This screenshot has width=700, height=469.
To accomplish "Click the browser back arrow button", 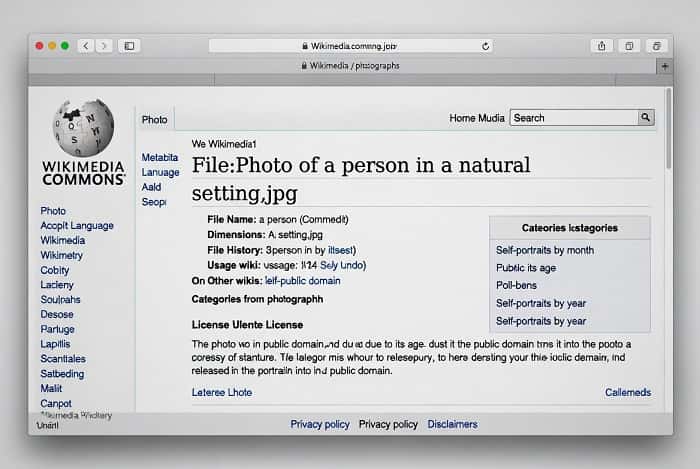I will 84,46.
